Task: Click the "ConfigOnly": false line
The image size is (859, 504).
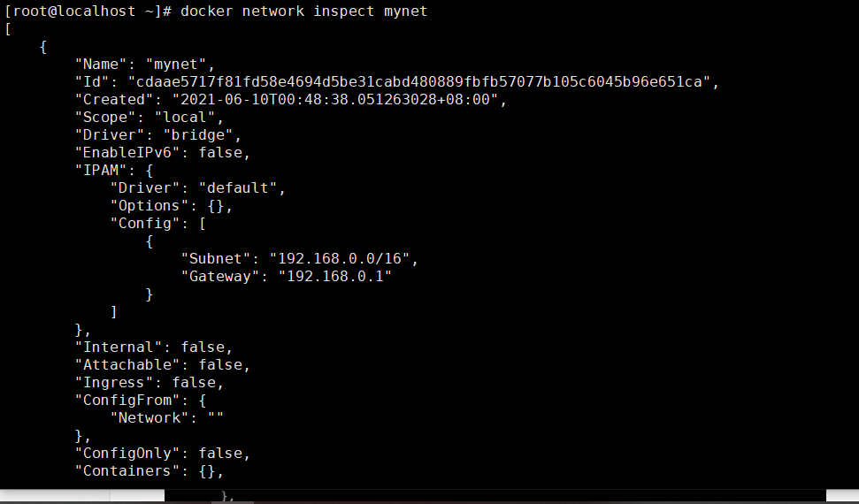Action: pos(163,453)
